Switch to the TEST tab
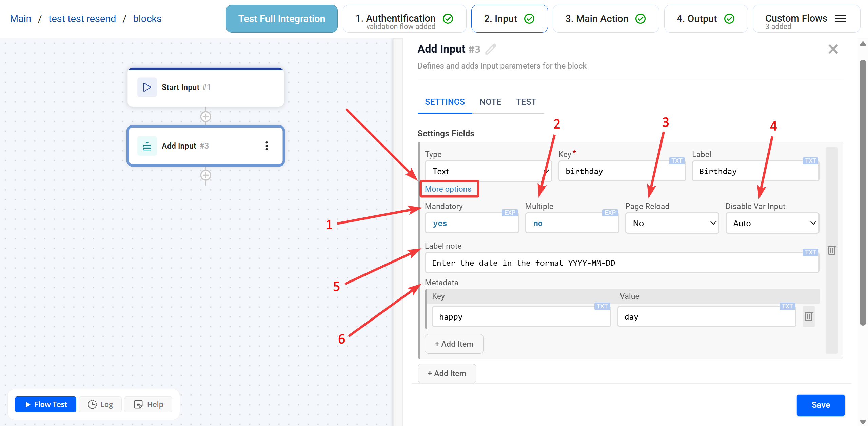The width and height of the screenshot is (868, 426). click(x=526, y=102)
